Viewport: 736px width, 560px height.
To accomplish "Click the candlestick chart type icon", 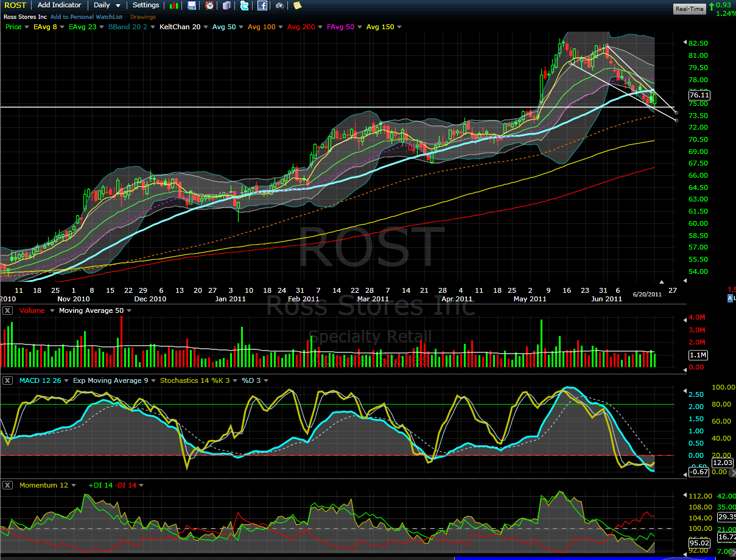I will [174, 5].
